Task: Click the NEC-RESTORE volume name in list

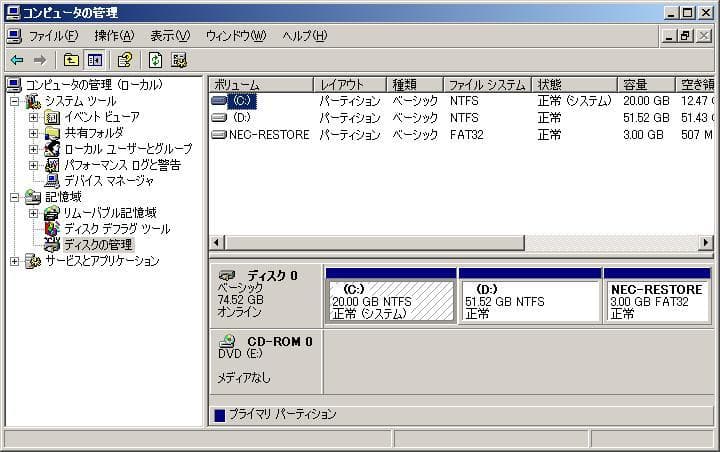Action: pyautogui.click(x=269, y=135)
